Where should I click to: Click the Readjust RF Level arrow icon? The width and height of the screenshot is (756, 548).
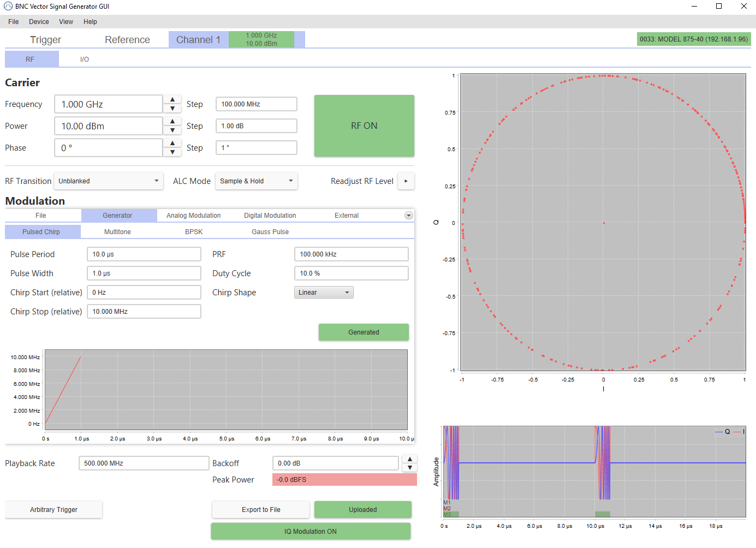406,181
